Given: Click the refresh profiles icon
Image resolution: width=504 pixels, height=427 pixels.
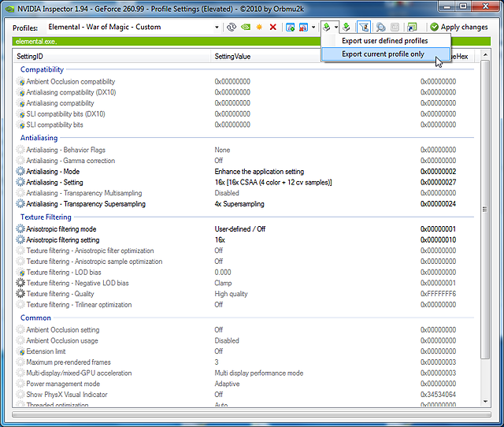Looking at the screenshot, I should tap(232, 27).
